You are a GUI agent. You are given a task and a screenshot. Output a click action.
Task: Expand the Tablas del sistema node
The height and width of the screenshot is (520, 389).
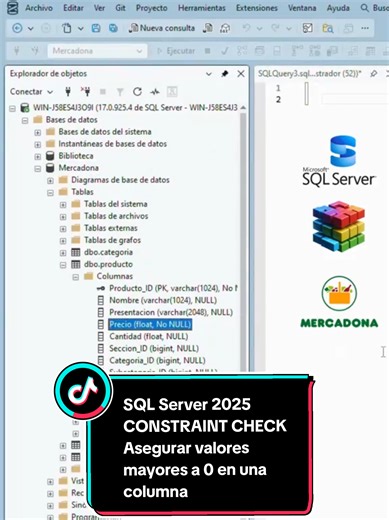pos(63,205)
